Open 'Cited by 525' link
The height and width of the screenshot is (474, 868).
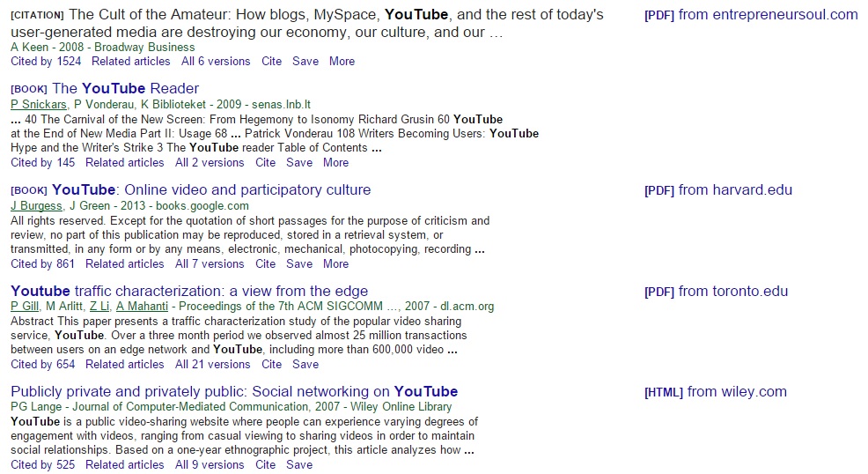click(x=42, y=465)
